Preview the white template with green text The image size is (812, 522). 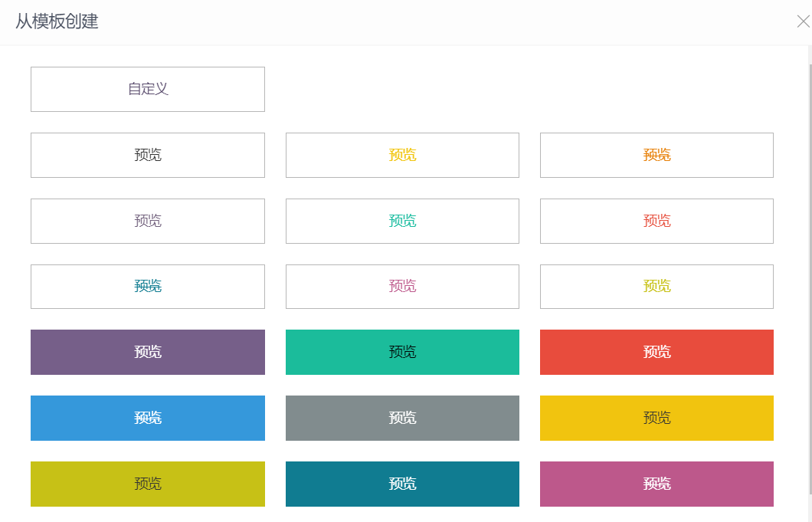click(x=402, y=221)
